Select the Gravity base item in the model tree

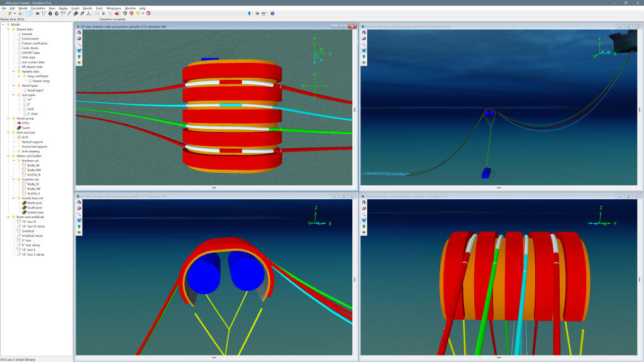coord(36,212)
